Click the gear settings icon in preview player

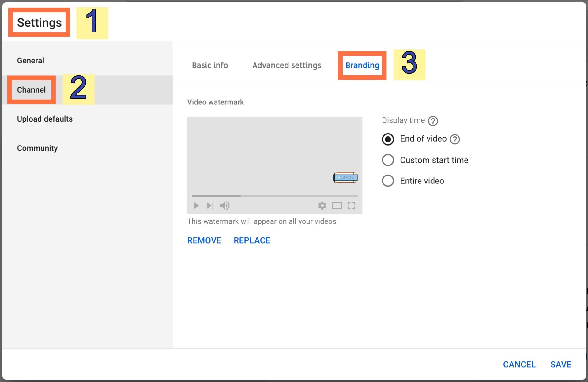[x=322, y=206]
